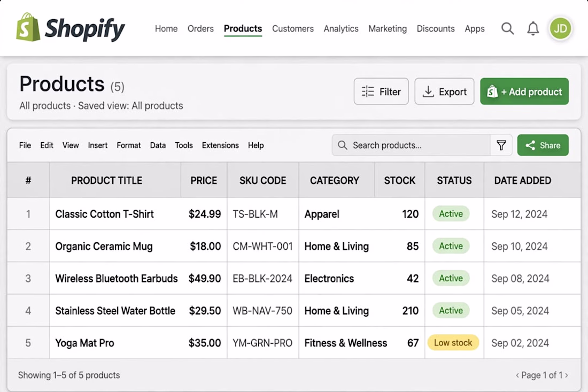Sort by the PRICE column header
The image size is (588, 392).
pos(204,180)
